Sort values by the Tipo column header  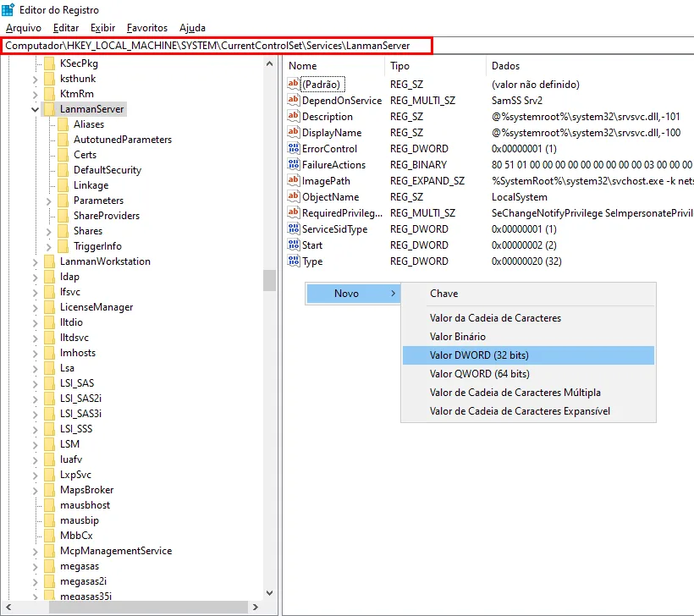click(436, 66)
